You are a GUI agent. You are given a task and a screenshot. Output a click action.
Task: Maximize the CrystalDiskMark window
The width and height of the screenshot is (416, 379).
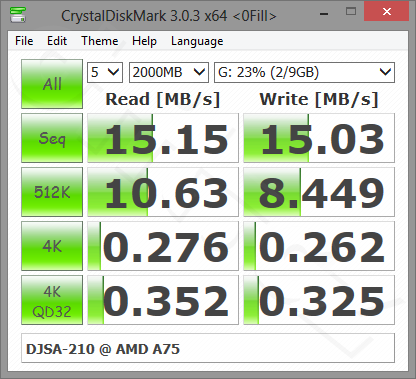tap(351, 12)
